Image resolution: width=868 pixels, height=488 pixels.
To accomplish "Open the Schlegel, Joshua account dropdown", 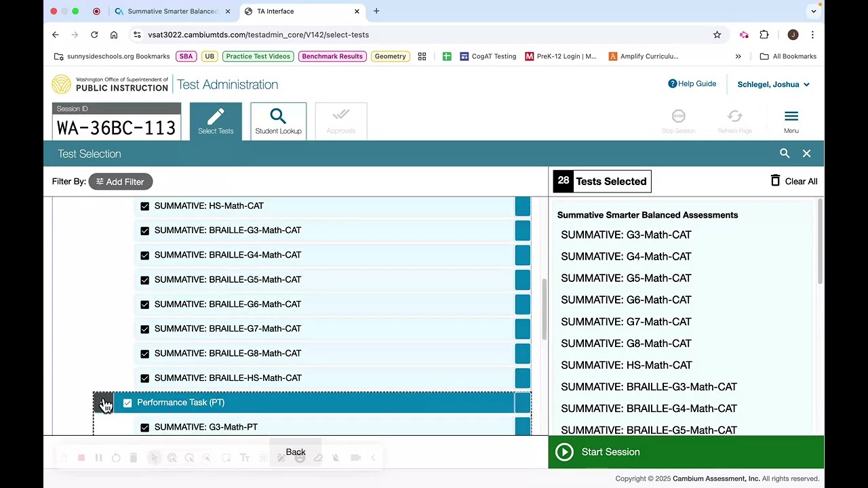I will click(x=773, y=84).
